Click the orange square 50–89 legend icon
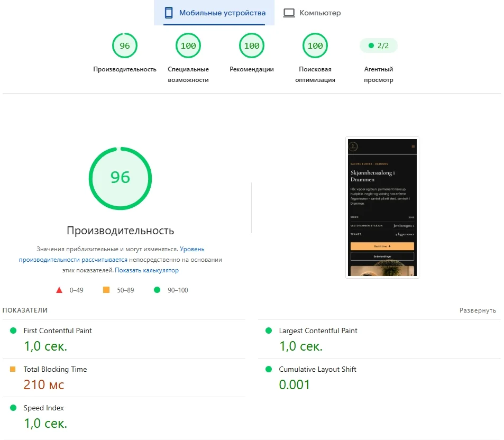Viewport: 504px width, 440px height. pos(106,290)
